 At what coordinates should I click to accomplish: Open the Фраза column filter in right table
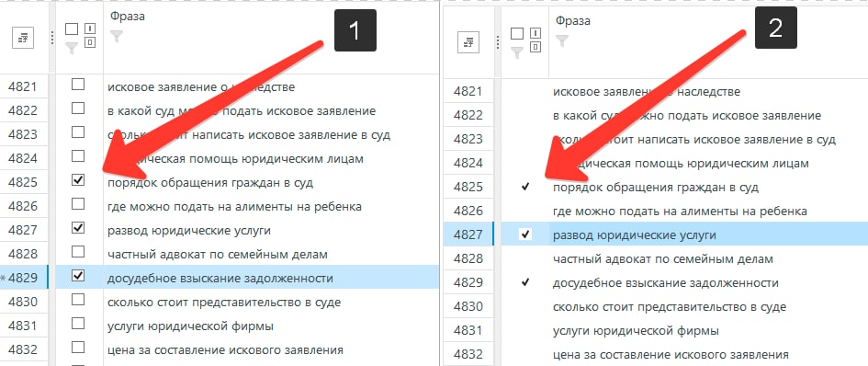[562, 40]
